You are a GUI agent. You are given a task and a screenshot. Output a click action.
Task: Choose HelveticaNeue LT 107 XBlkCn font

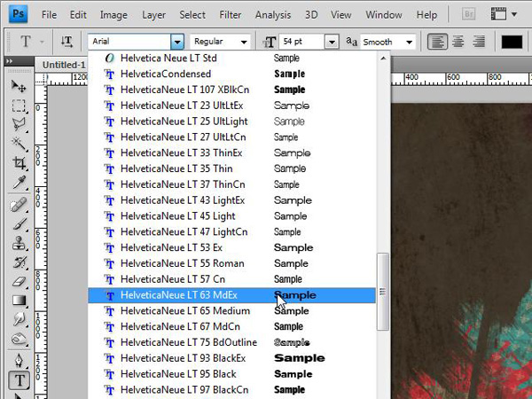(231, 90)
